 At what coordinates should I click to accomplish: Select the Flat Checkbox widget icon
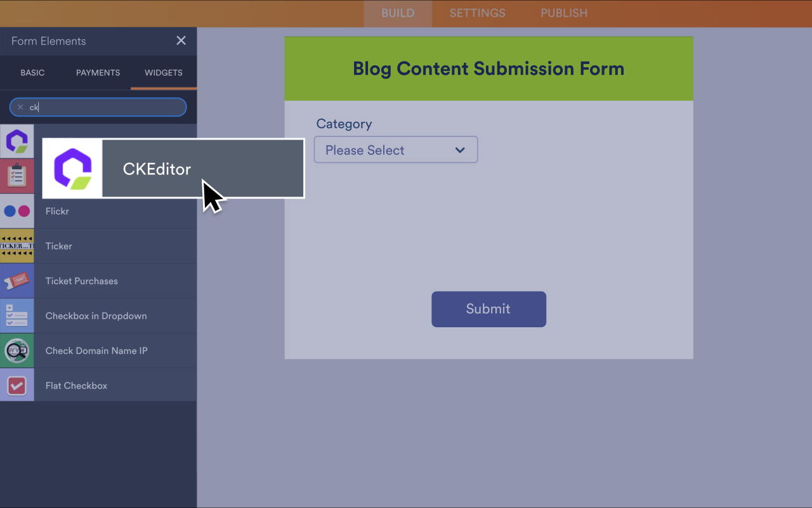pos(17,385)
